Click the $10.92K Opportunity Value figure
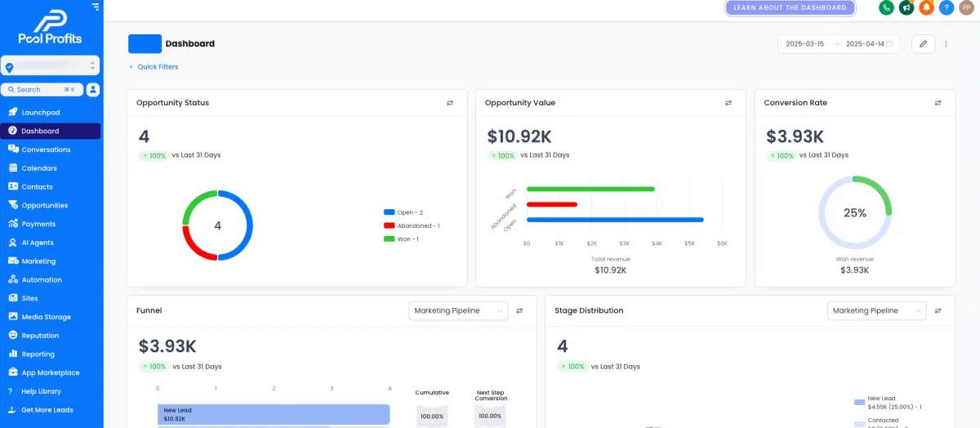This screenshot has width=980, height=428. [519, 136]
